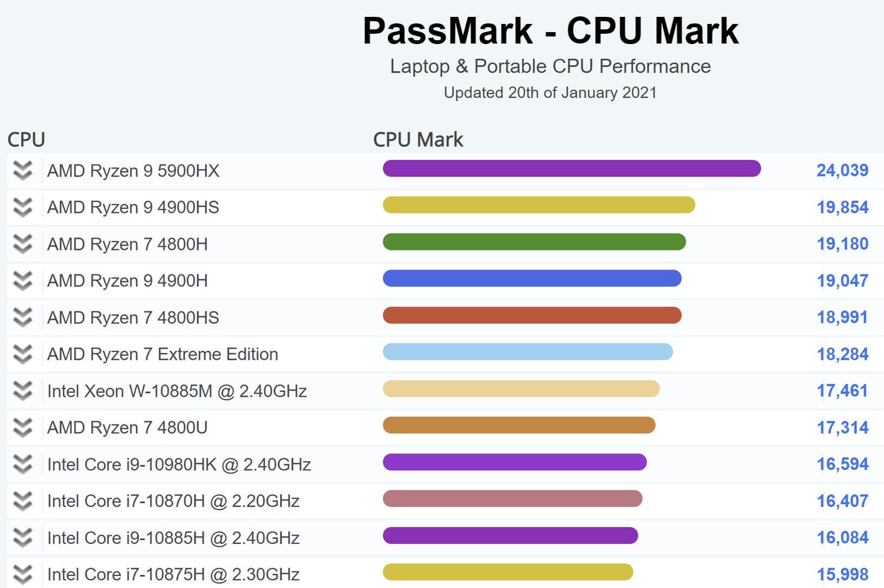Image resolution: width=884 pixels, height=588 pixels.
Task: Open the Intel Core i7-10875H @ 2.30GHz link
Action: coord(173,574)
